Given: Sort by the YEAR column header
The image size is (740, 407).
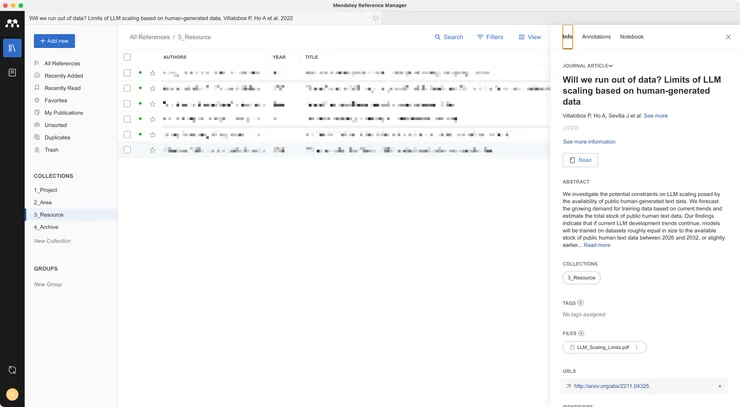Looking at the screenshot, I should tap(279, 57).
